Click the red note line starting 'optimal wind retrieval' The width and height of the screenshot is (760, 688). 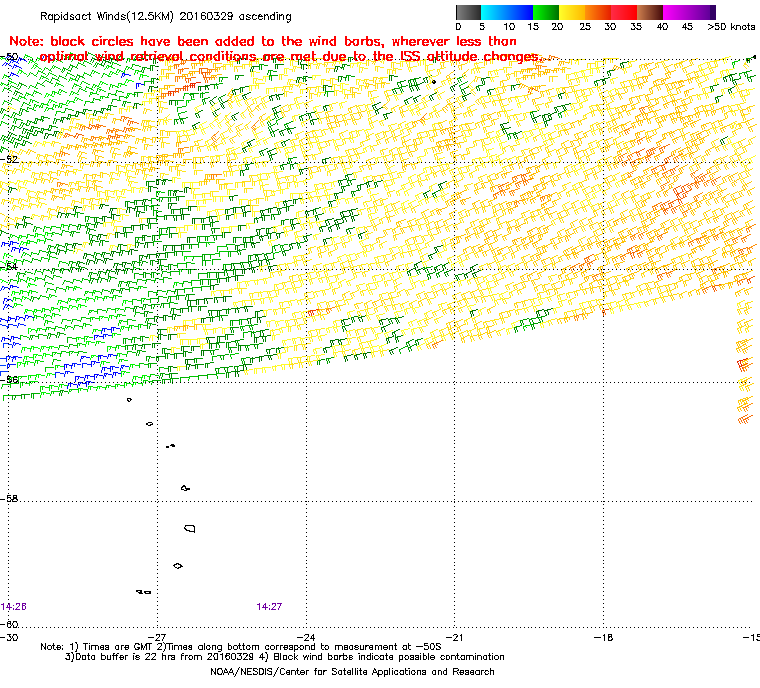(292, 57)
